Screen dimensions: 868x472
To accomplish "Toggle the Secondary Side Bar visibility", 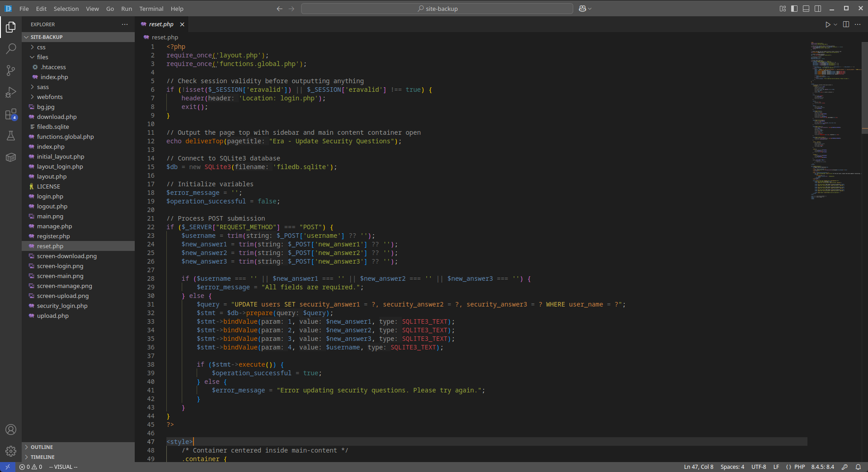I will coord(818,9).
